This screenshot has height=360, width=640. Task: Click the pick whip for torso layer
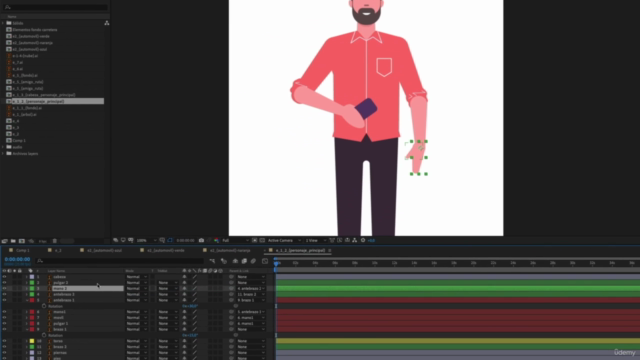[231, 341]
